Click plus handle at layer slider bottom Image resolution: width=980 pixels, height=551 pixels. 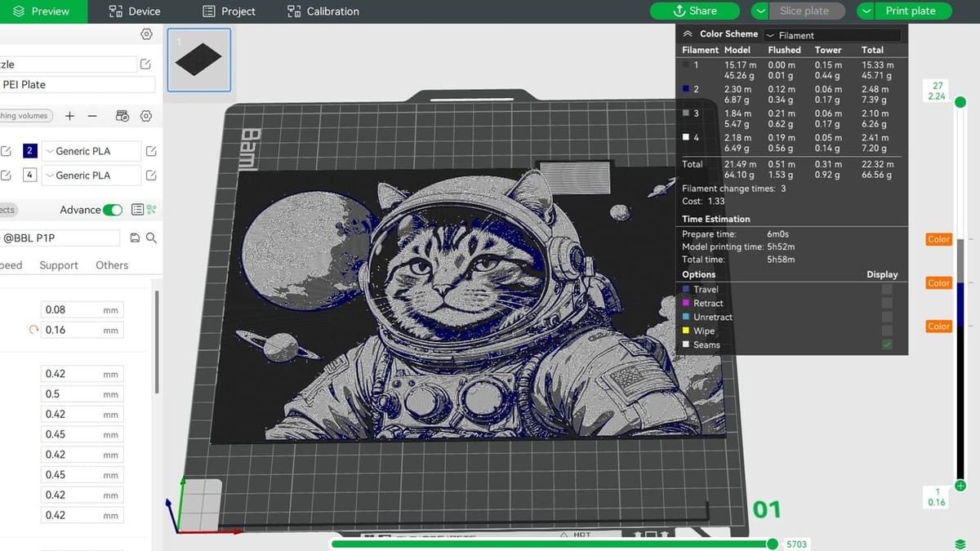pos(960,486)
